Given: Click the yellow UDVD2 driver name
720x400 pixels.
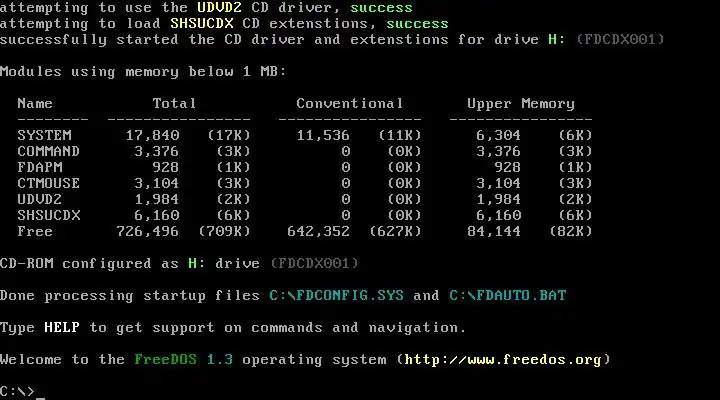Looking at the screenshot, I should (x=219, y=8).
